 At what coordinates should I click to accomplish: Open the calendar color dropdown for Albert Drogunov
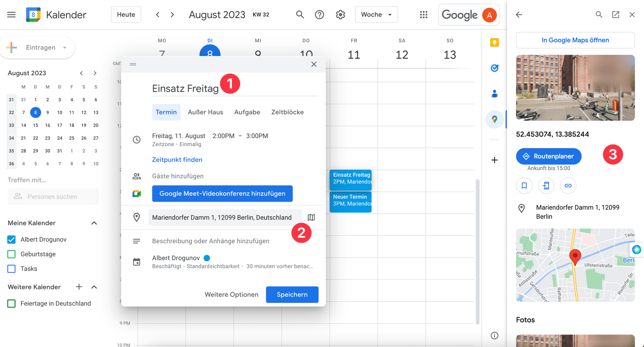(207, 258)
